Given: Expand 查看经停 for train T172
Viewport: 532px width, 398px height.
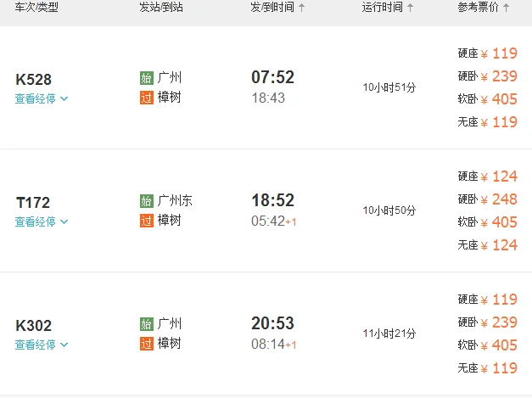Looking at the screenshot, I should (41, 221).
